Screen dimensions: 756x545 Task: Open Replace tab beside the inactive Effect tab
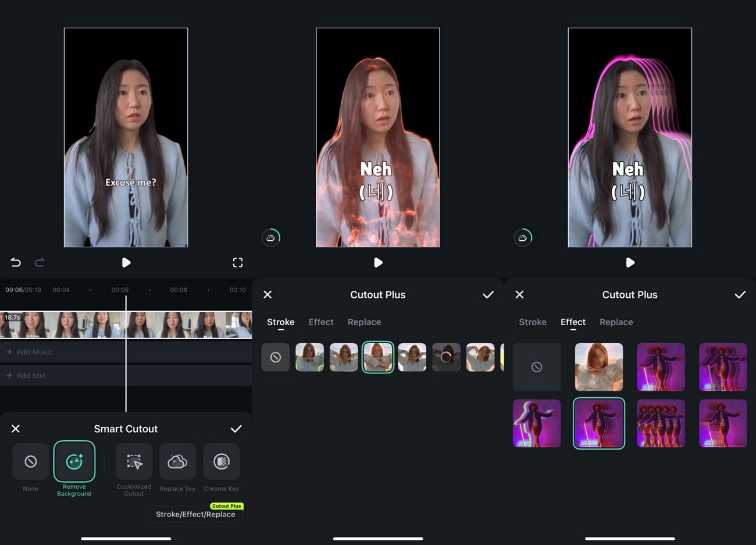(364, 322)
